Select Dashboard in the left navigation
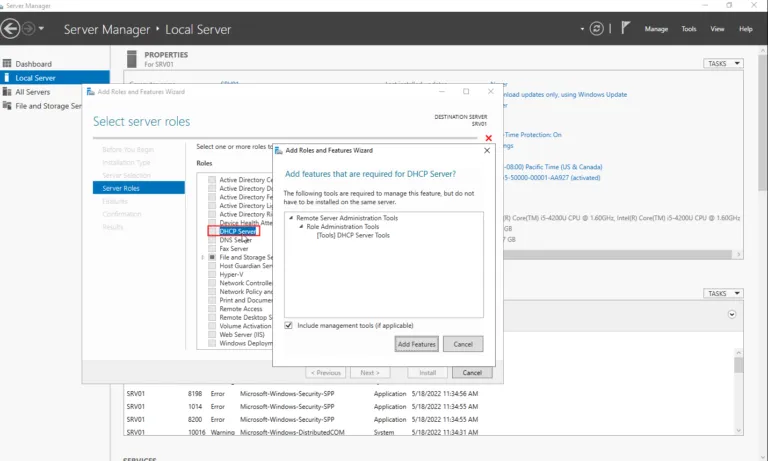Screen dimensions: 768x461 tap(54, 64)
